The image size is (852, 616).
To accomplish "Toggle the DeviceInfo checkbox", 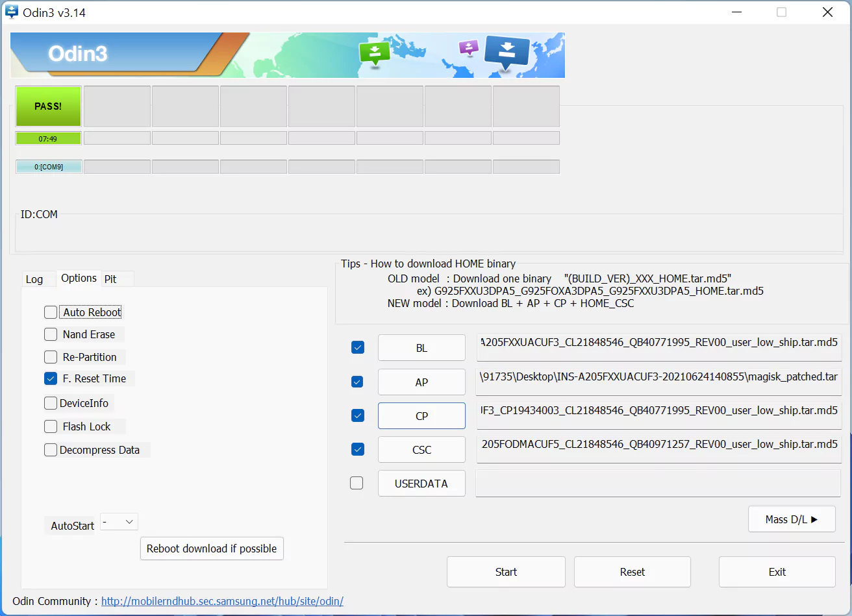I will tap(51, 403).
